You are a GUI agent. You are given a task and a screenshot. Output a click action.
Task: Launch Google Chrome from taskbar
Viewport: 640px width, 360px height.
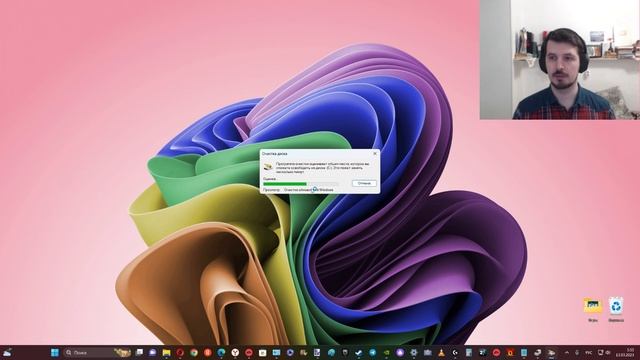coord(194,353)
